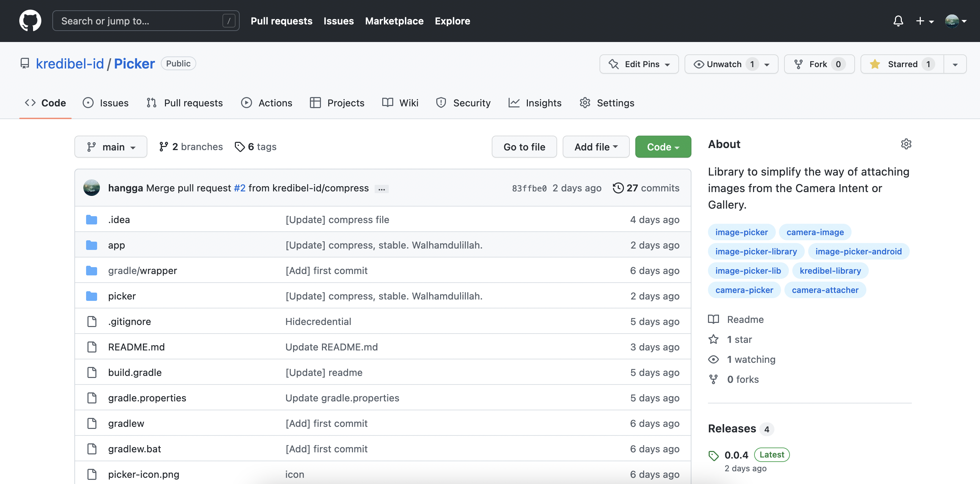The width and height of the screenshot is (980, 484).
Task: Open the Edit Pins dropdown
Action: pos(639,64)
